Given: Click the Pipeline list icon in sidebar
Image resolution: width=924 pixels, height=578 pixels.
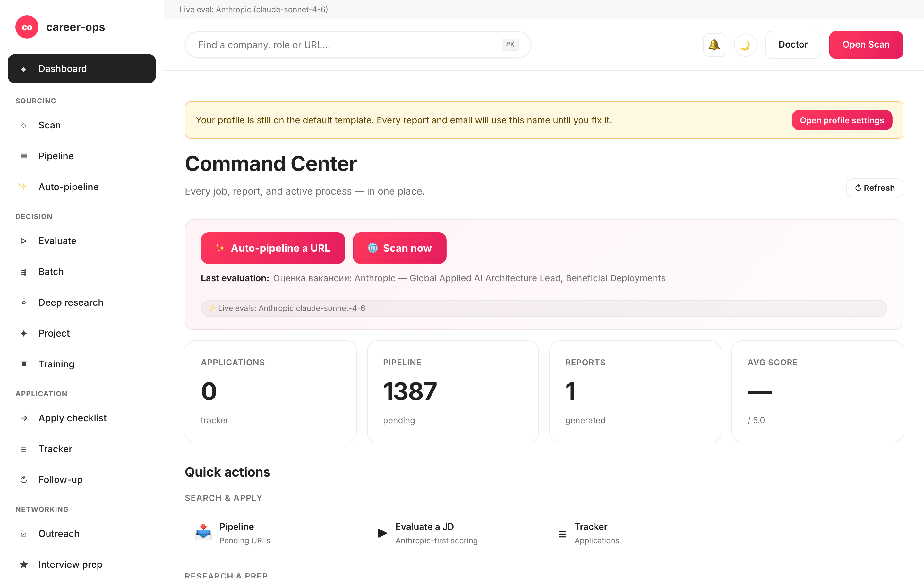Looking at the screenshot, I should [x=24, y=156].
